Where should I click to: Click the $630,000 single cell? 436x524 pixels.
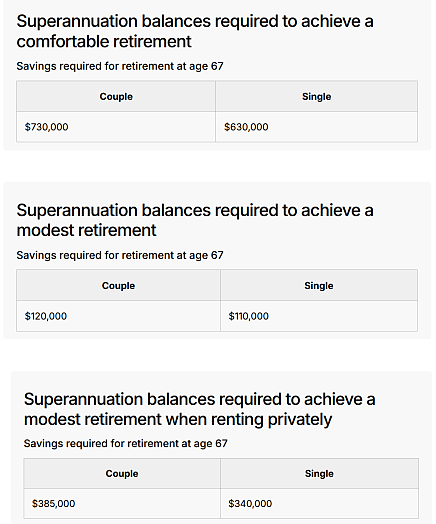point(316,127)
